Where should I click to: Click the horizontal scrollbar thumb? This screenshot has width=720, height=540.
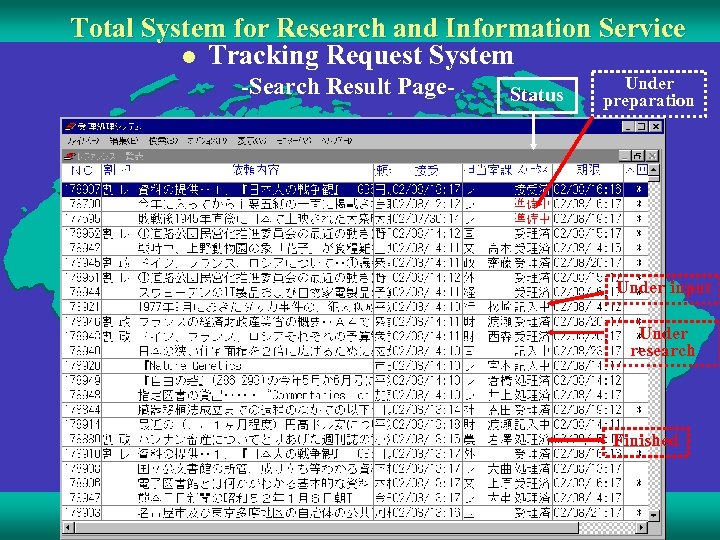(326, 527)
